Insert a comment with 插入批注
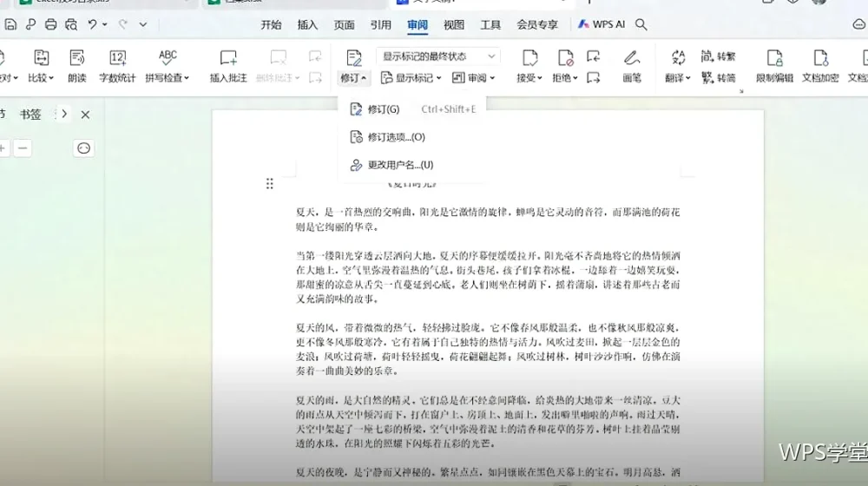The width and height of the screenshot is (868, 486). point(228,66)
